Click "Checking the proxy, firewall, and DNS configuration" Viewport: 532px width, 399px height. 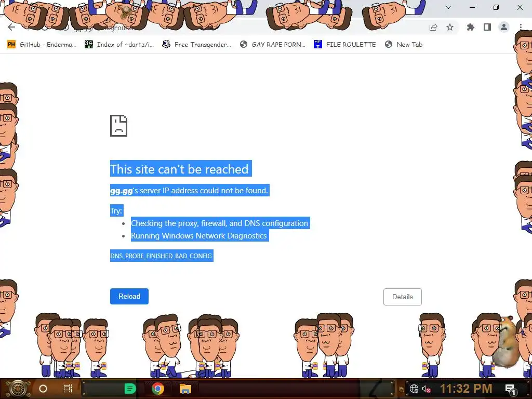tap(220, 223)
